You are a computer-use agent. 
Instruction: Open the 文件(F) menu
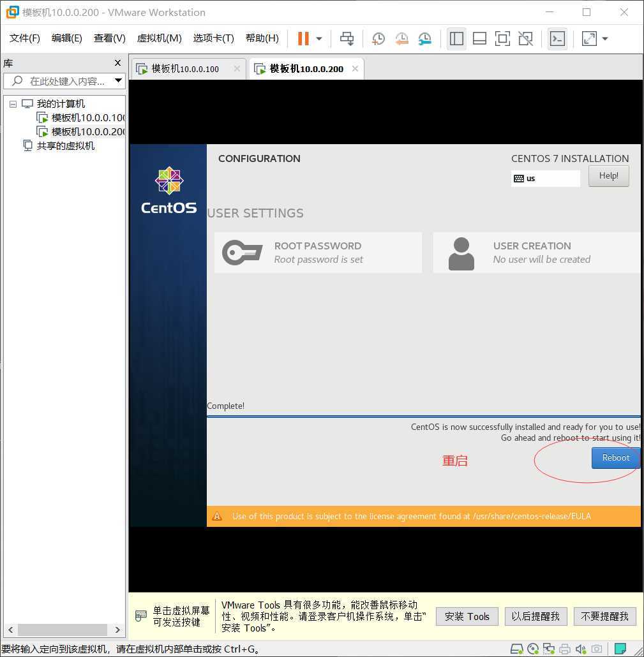pos(25,38)
